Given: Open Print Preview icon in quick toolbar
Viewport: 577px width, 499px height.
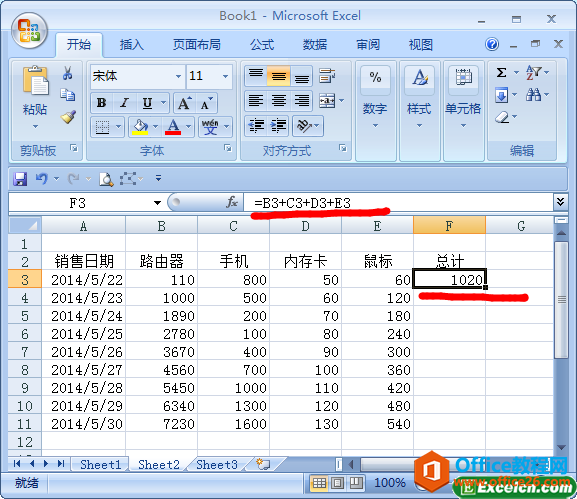Looking at the screenshot, I should point(106,179).
